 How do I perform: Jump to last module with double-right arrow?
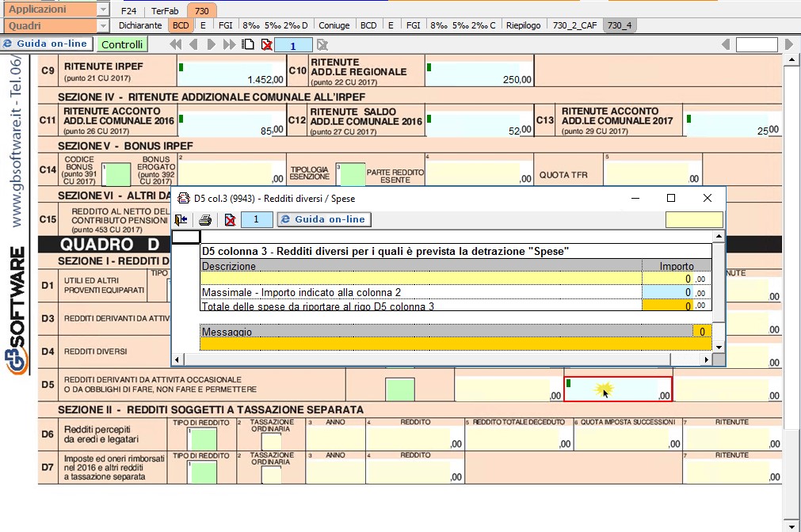coord(230,44)
